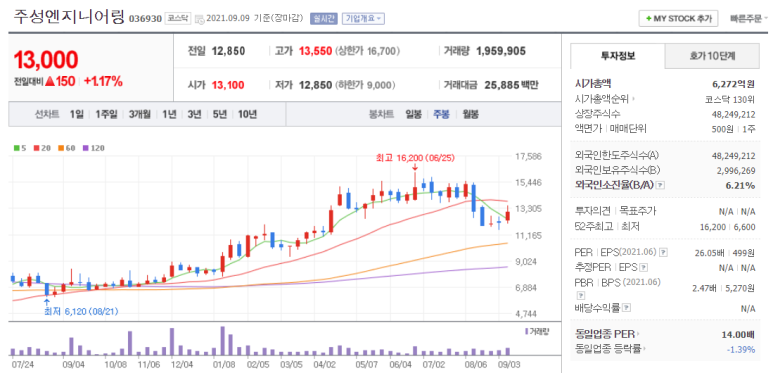This screenshot has height=373, width=773.
Task: Click the 실시간 badge
Action: coord(323,19)
